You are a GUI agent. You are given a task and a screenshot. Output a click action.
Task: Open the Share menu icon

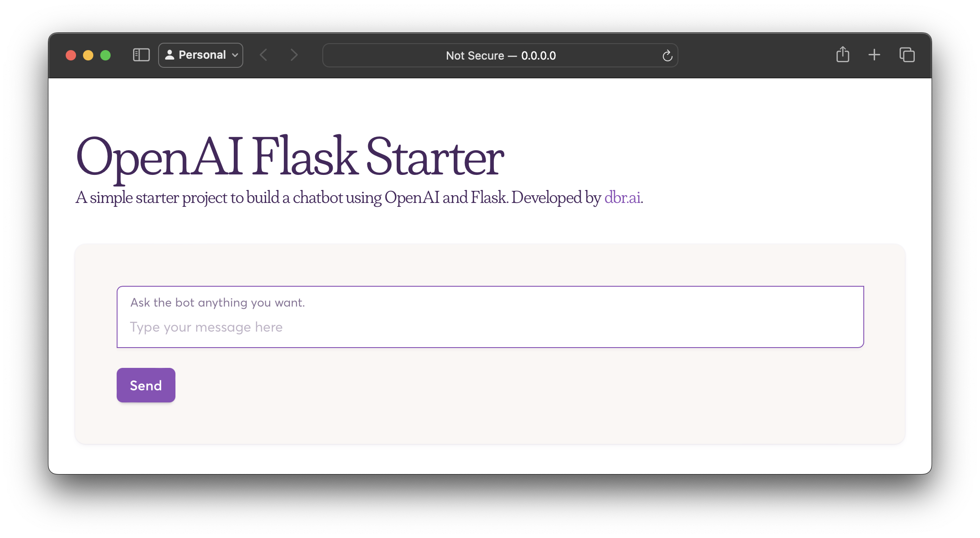click(x=843, y=55)
